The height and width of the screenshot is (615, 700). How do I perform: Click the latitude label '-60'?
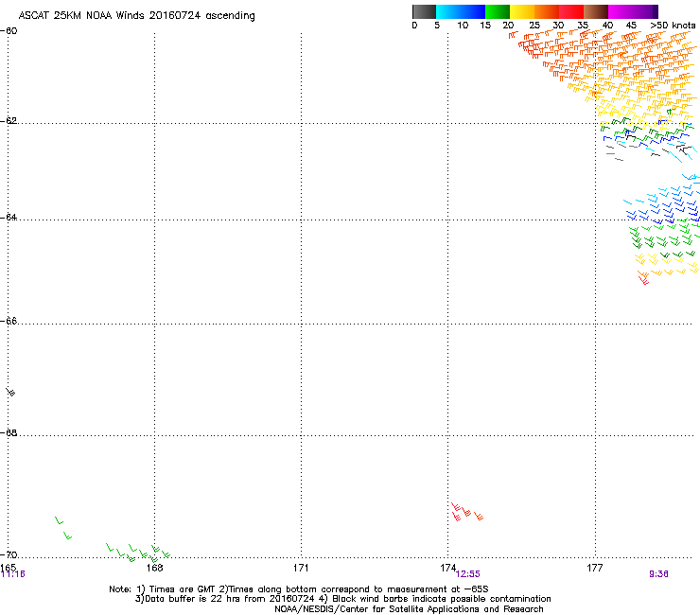click(x=9, y=31)
